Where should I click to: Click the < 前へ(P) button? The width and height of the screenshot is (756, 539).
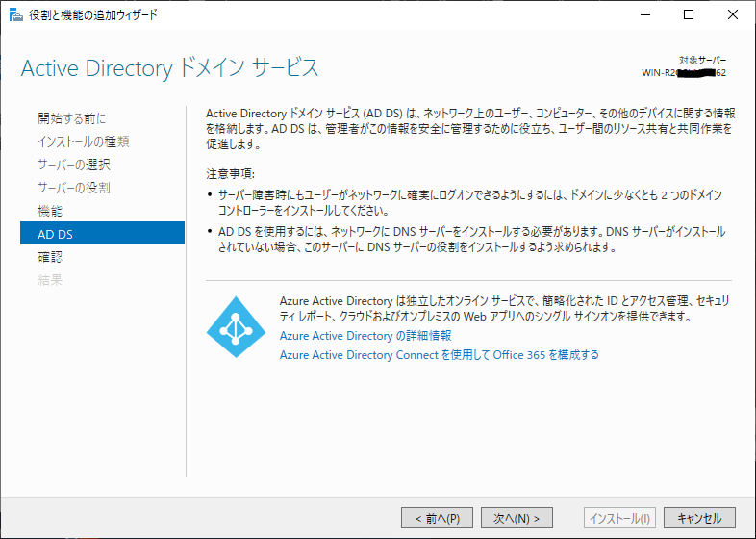437,518
